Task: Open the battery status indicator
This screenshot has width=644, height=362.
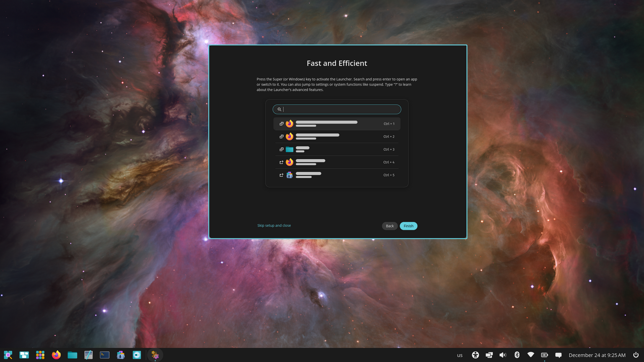Action: click(x=545, y=355)
